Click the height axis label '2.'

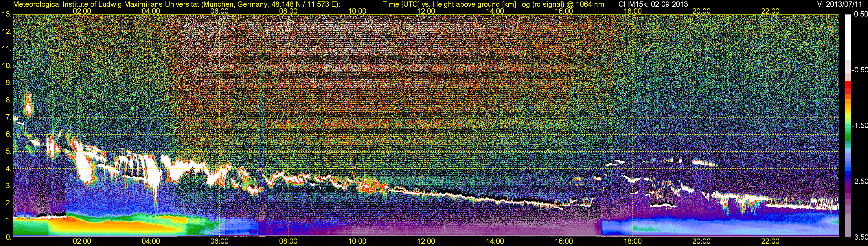coord(8,203)
